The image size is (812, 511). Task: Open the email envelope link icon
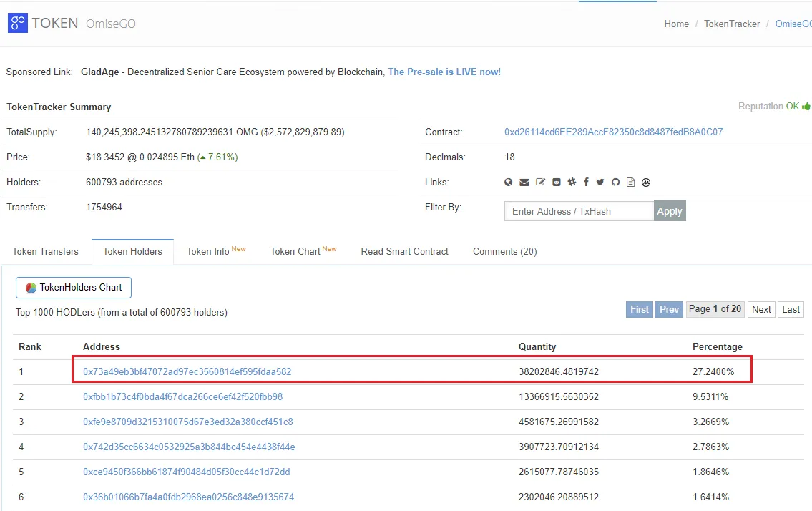[524, 182]
